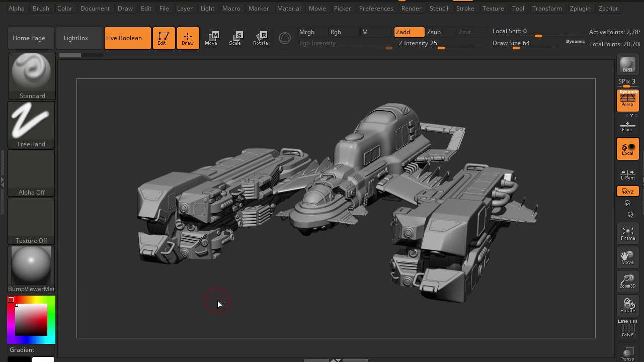Open the Zplugin menu
This screenshot has height=362, width=644.
click(x=580, y=8)
